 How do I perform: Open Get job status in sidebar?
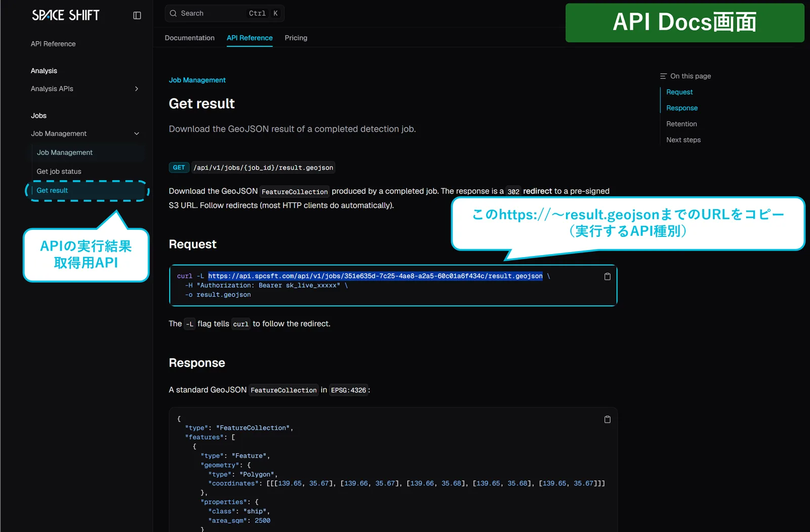pyautogui.click(x=59, y=172)
